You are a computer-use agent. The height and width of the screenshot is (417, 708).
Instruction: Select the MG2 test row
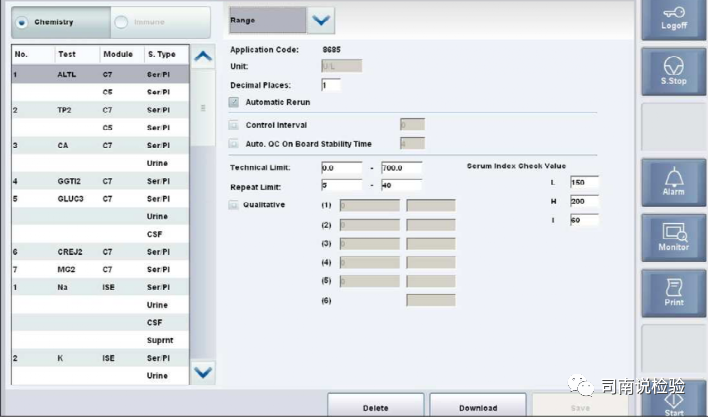click(100, 269)
